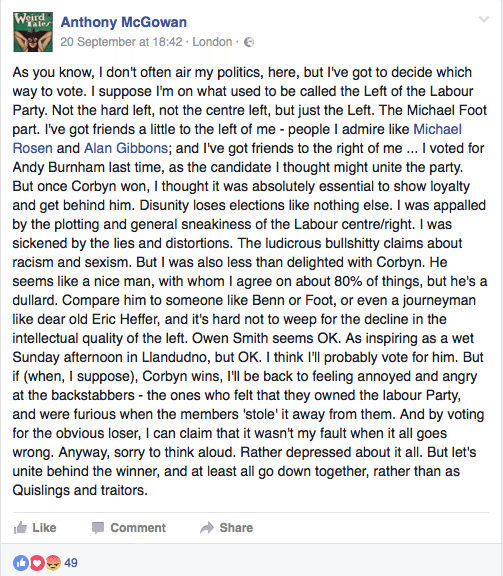
Task: Click the Weird Tales profile picture
Action: point(33,32)
